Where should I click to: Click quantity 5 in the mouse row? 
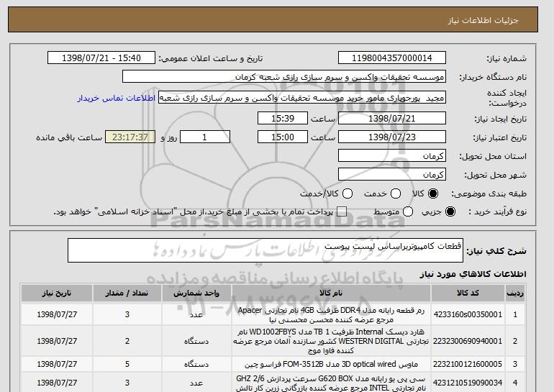coord(127,364)
